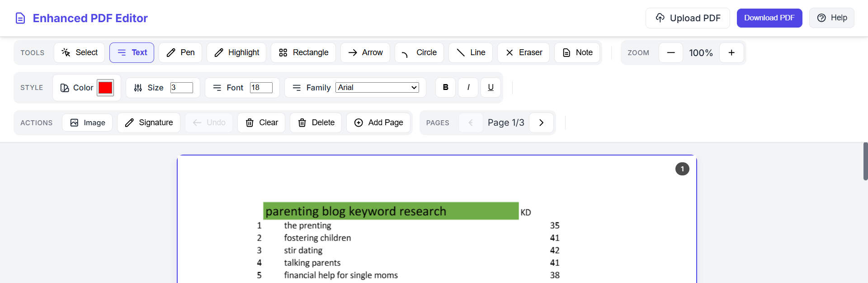Switch to the Eraser tool

click(523, 52)
